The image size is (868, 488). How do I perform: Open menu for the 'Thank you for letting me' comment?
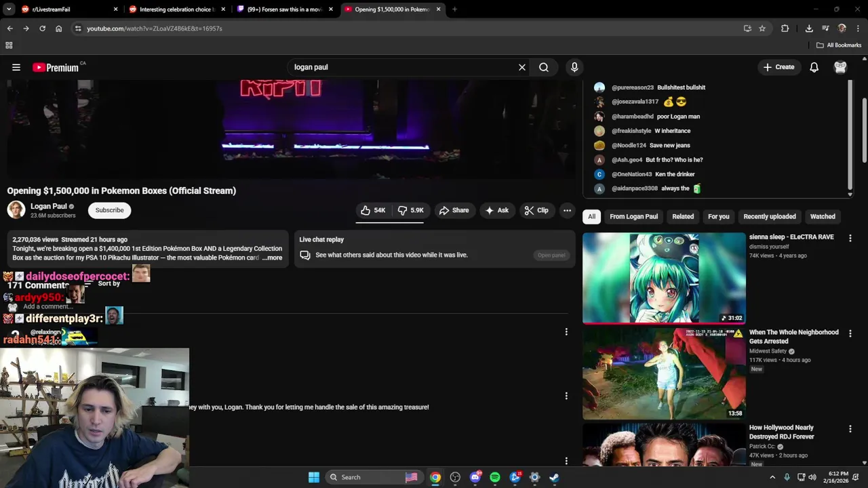click(566, 396)
